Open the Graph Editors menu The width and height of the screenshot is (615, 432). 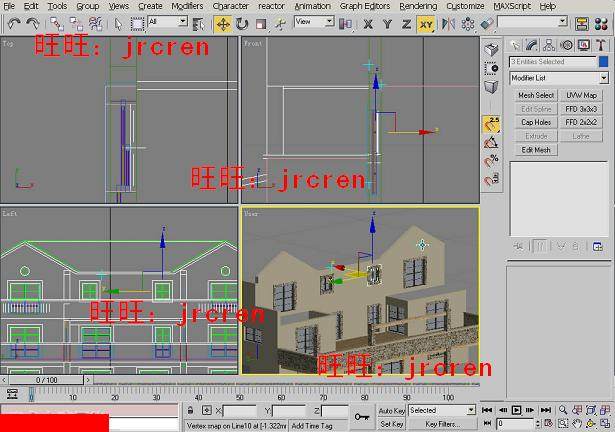click(x=365, y=6)
